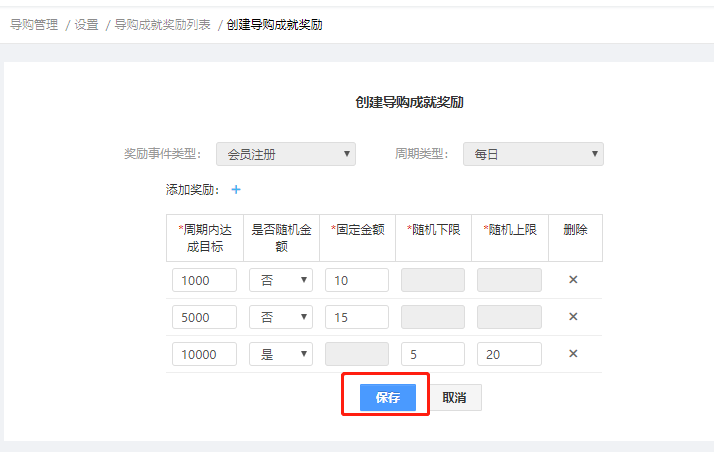
Task: Delete the 1000 target row
Action: [573, 279]
